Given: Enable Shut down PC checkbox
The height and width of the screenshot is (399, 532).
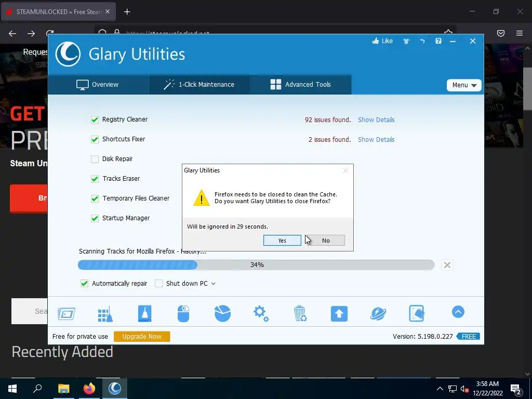Looking at the screenshot, I should pyautogui.click(x=158, y=283).
